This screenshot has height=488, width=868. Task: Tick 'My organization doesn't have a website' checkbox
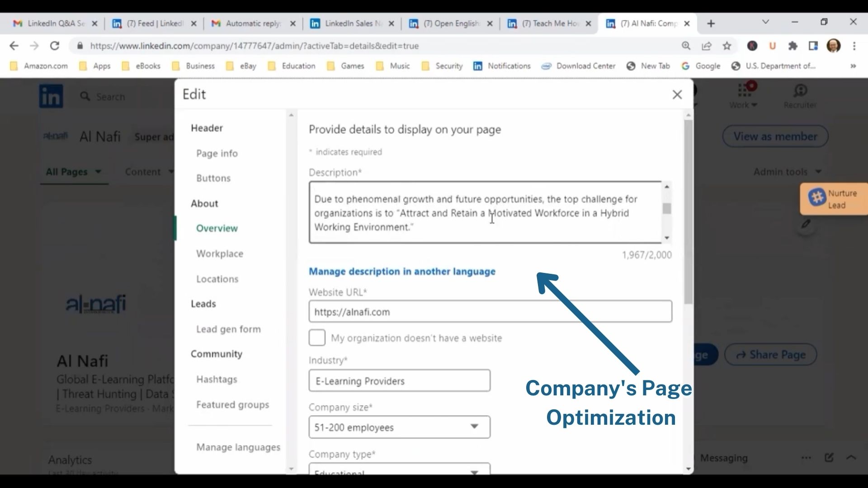click(x=317, y=338)
